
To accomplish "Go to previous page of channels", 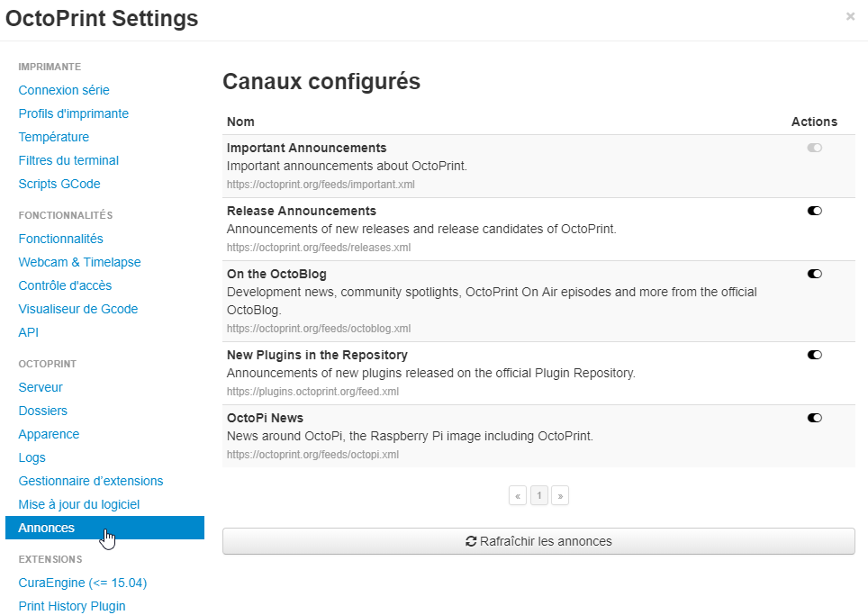I will click(518, 495).
